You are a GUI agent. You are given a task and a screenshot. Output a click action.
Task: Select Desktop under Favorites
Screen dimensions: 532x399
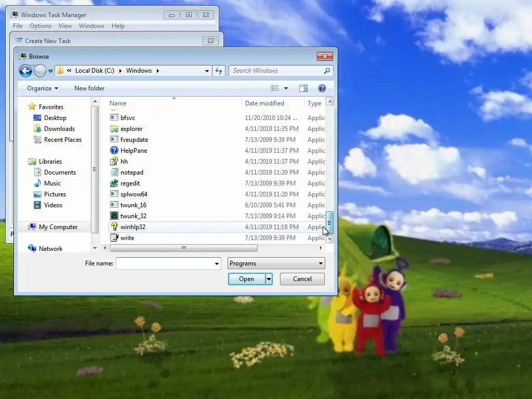55,118
